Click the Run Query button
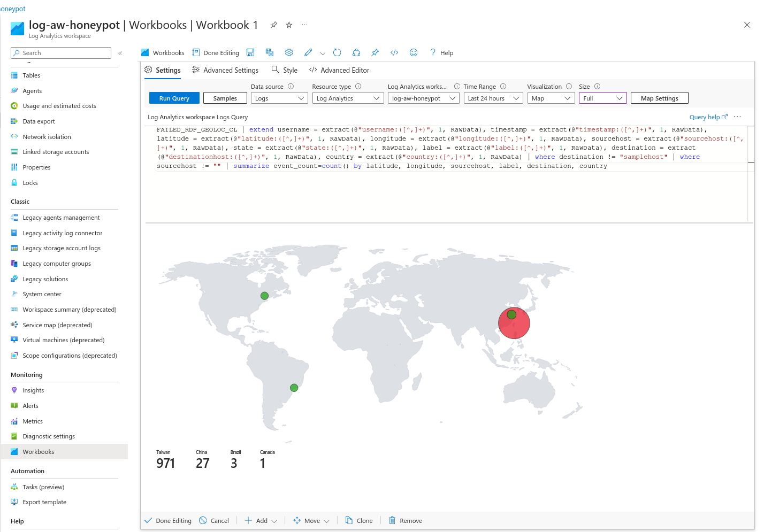The height and width of the screenshot is (532, 764). point(174,98)
